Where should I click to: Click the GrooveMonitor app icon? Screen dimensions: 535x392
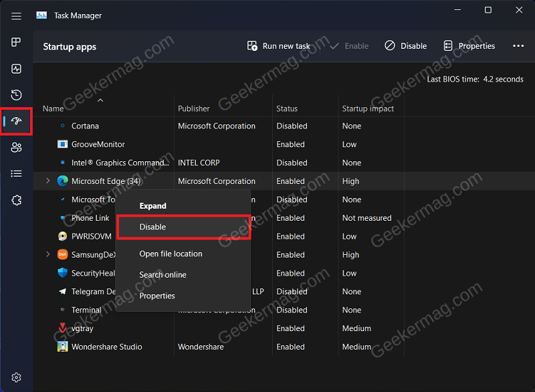pyautogui.click(x=62, y=144)
